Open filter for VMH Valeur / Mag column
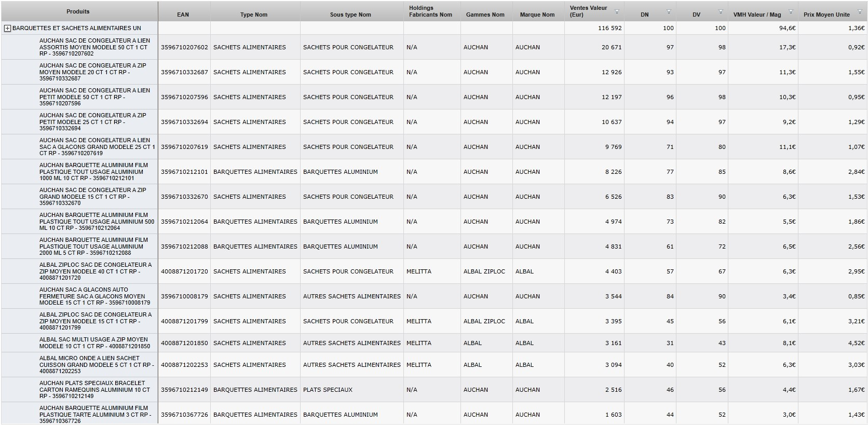Image resolution: width=868 pixels, height=425 pixels. [x=791, y=11]
